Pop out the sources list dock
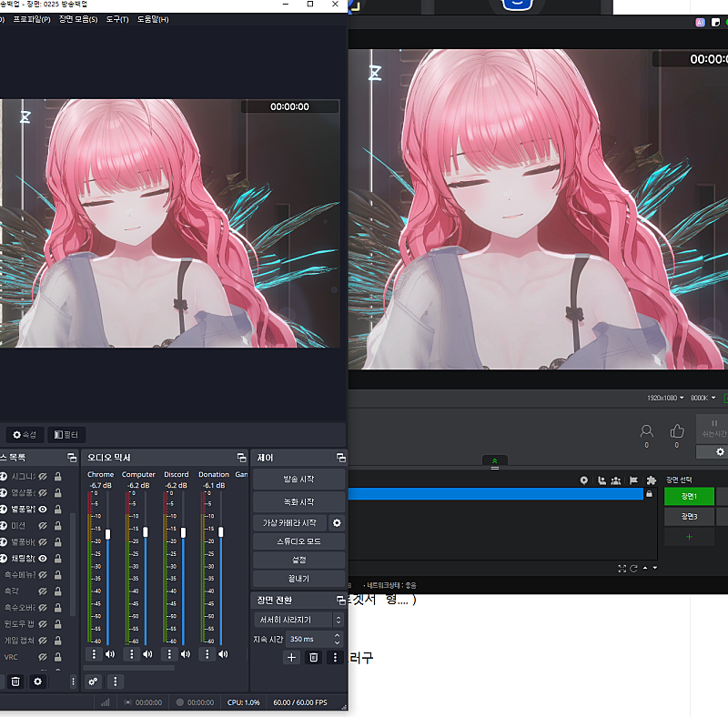The height and width of the screenshot is (717, 728). (72, 458)
